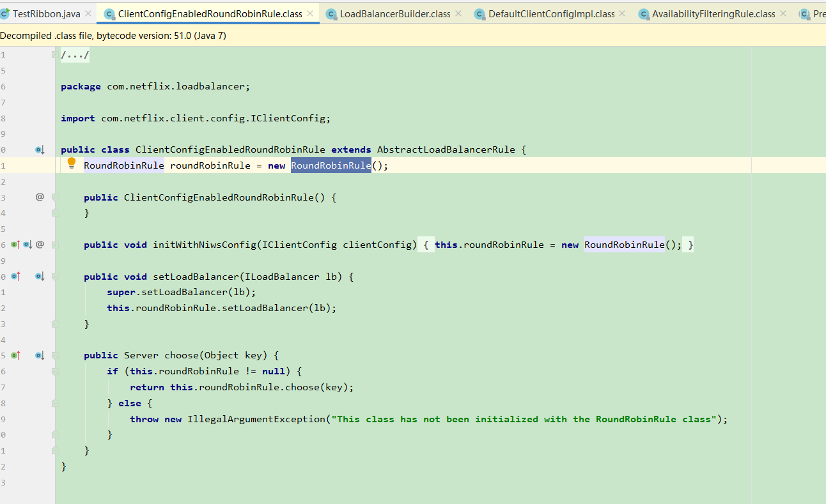Click the com.netflix.loadbalancer package name

(176, 86)
